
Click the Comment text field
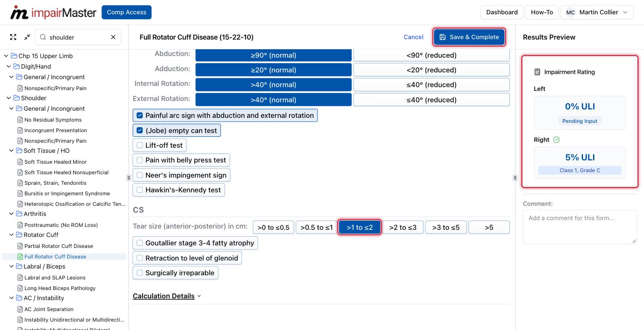pos(580,226)
